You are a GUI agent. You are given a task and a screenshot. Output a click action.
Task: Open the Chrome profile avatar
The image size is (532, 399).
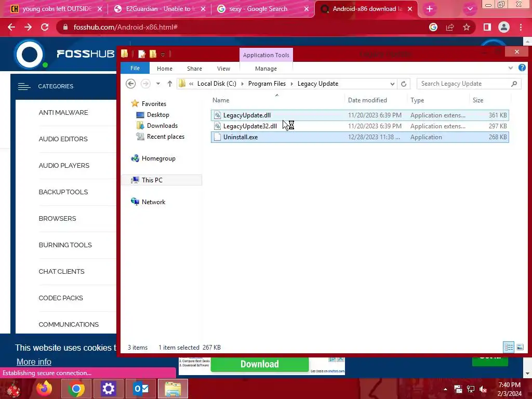504,27
